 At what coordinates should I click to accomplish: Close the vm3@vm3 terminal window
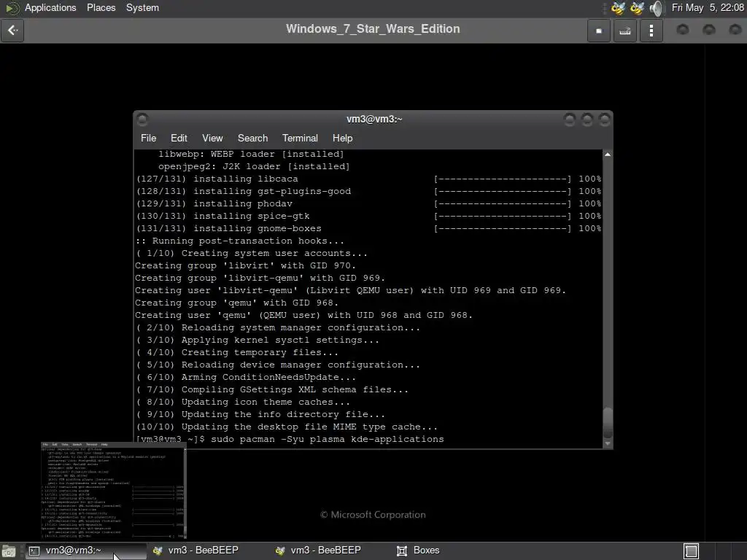pyautogui.click(x=605, y=119)
